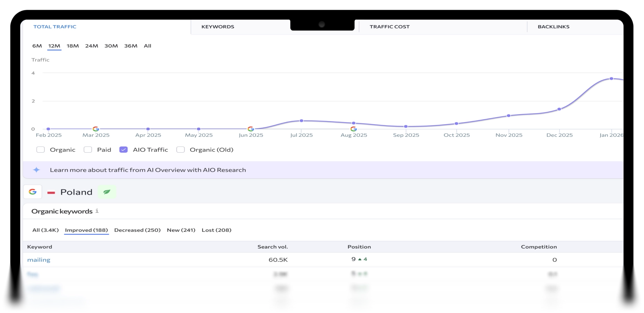Click the Google update marker at Mar 2025
Viewport: 644px width, 313px height.
click(96, 129)
